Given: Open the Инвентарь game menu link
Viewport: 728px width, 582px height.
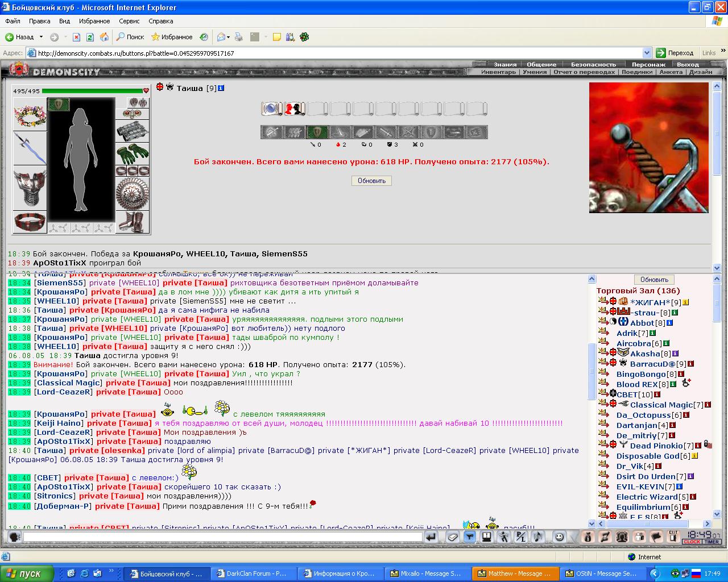Looking at the screenshot, I should 498,72.
